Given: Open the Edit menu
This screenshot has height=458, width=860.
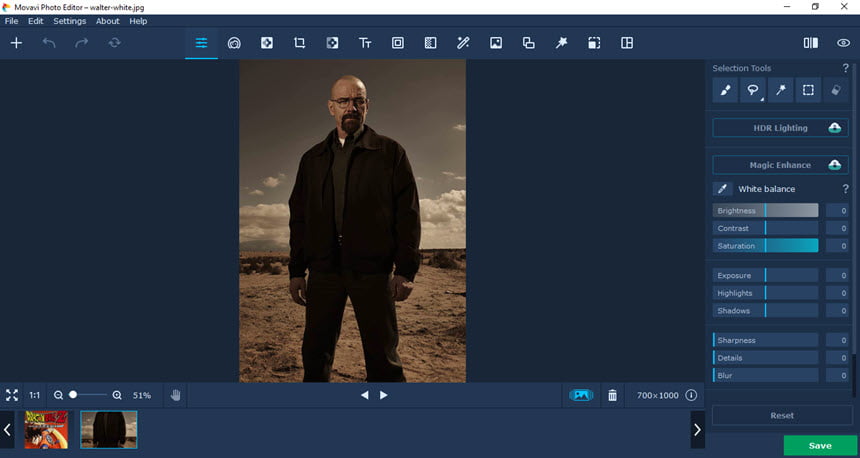Looking at the screenshot, I should 36,21.
